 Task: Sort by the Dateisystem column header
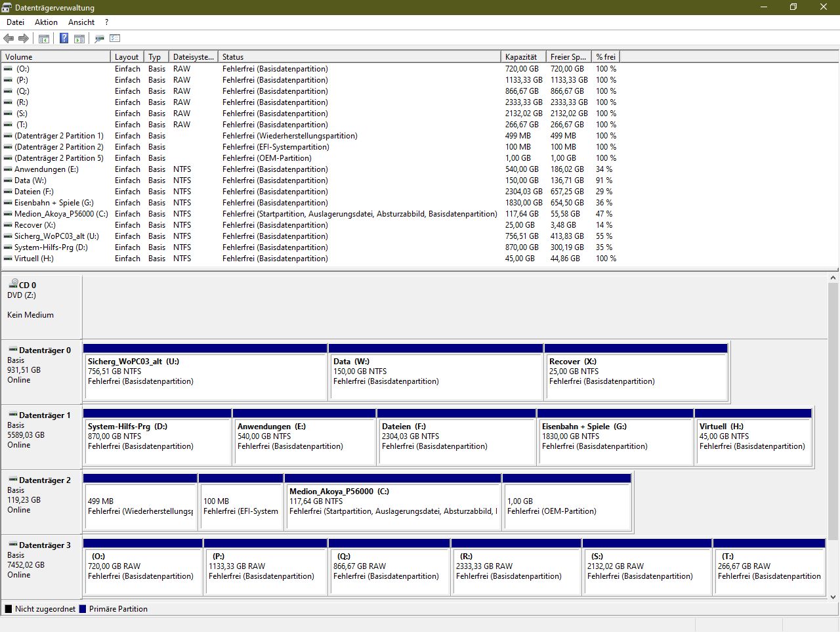(x=194, y=57)
